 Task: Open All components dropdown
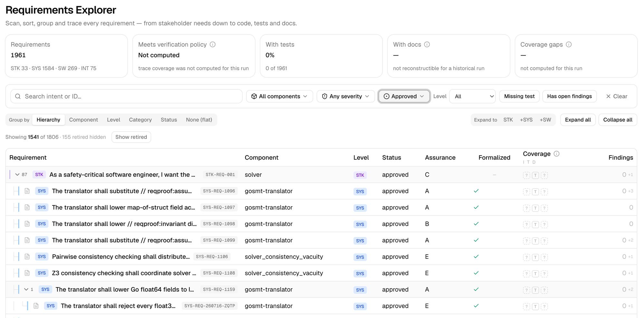coord(279,96)
